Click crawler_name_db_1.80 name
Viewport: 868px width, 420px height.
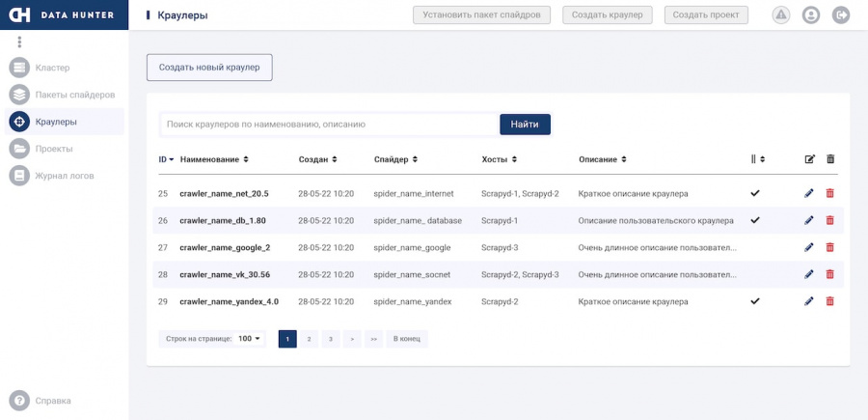click(x=223, y=220)
